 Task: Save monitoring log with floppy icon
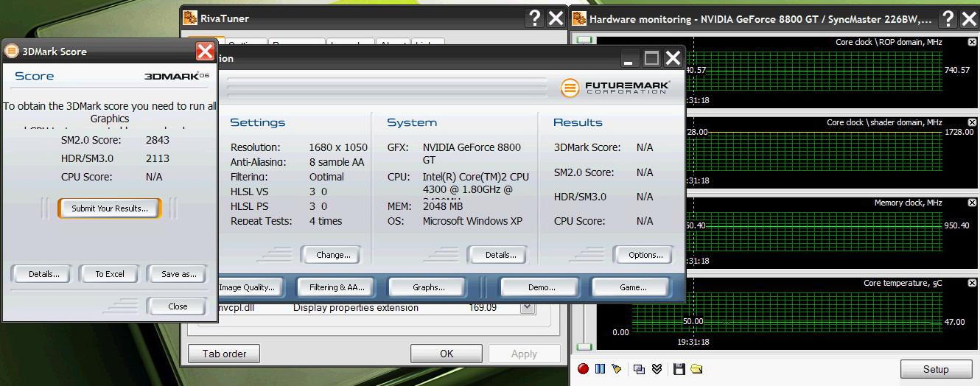(679, 369)
